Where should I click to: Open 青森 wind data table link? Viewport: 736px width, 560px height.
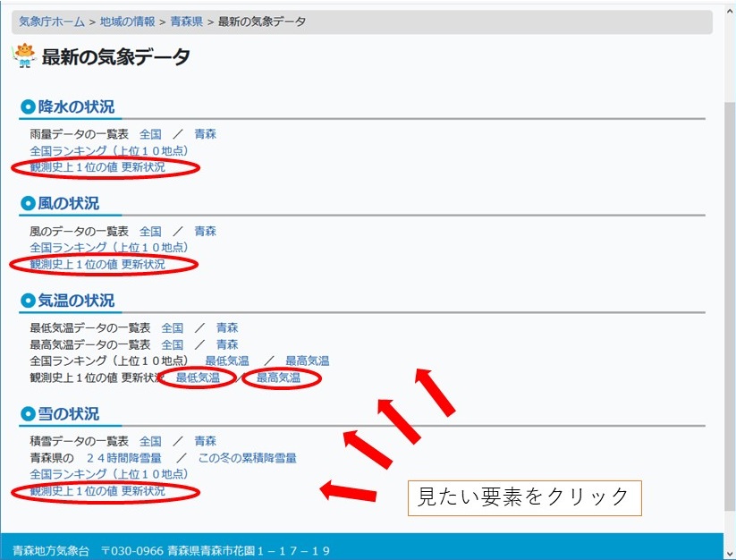205,232
